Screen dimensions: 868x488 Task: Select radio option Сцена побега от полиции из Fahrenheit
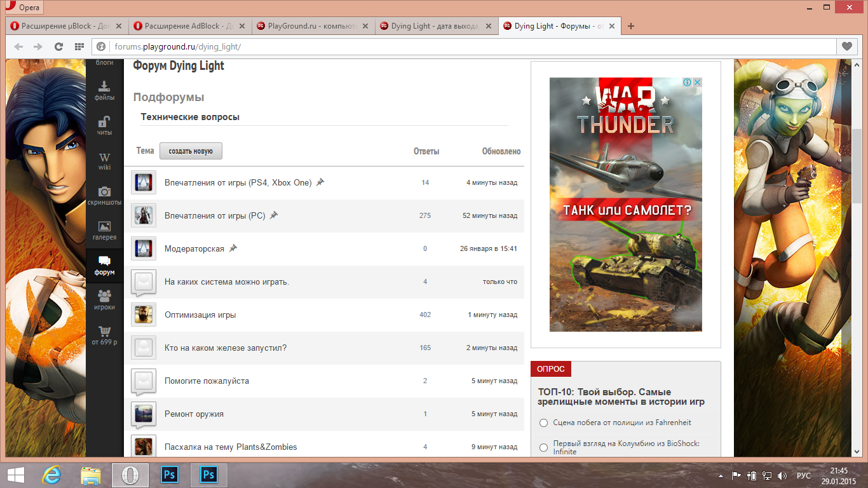(x=543, y=423)
